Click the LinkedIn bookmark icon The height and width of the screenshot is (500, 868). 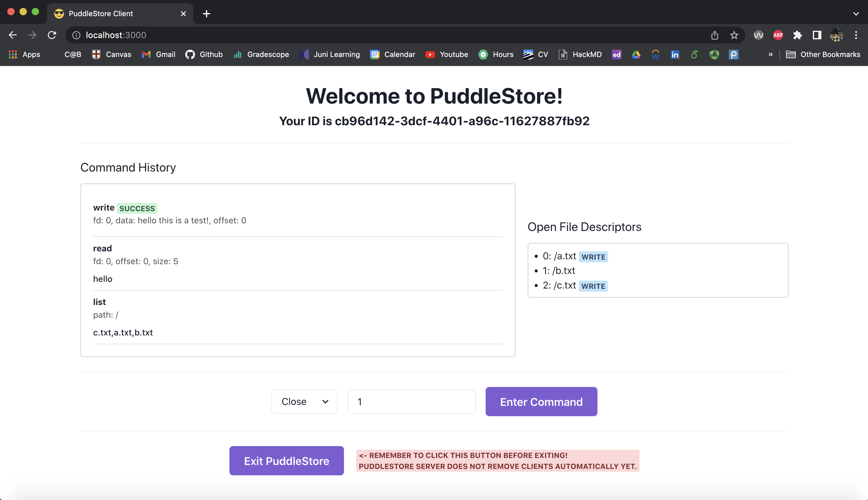[x=675, y=54]
